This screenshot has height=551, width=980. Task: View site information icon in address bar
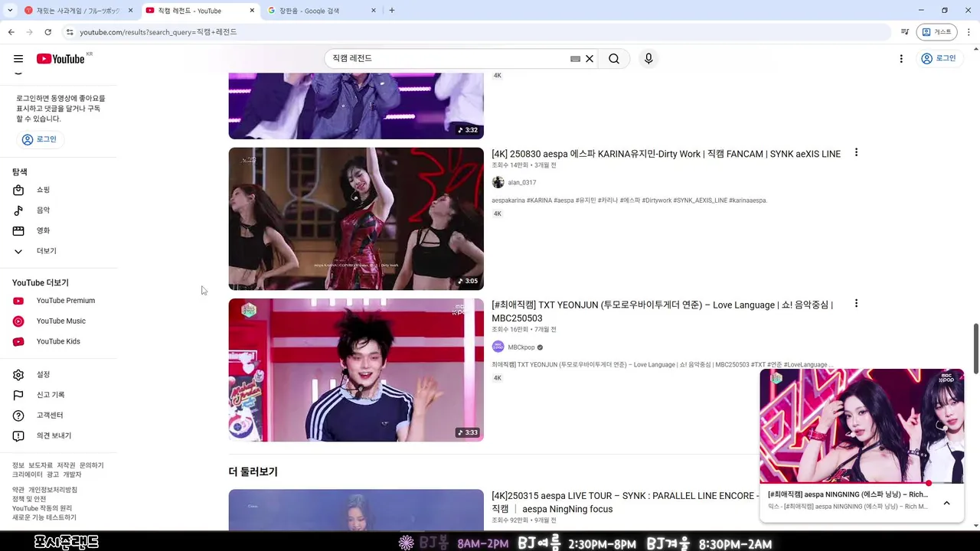pos(70,32)
